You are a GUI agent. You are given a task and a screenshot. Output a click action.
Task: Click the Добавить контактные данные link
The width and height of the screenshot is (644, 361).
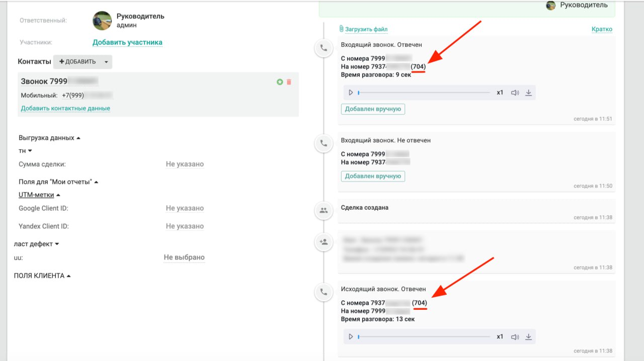coord(65,108)
